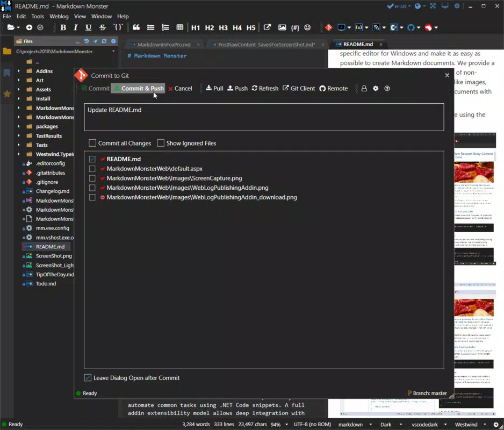The height and width of the screenshot is (430, 504).
Task: Click the Commit & Push button
Action: click(138, 89)
